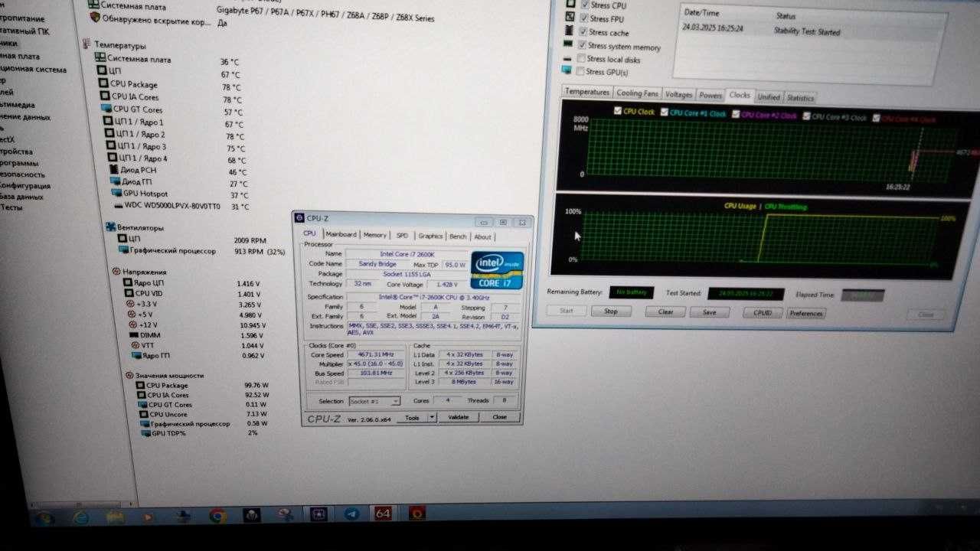Open the SPD tab in CPU-Z
980x551 pixels.
tap(402, 236)
